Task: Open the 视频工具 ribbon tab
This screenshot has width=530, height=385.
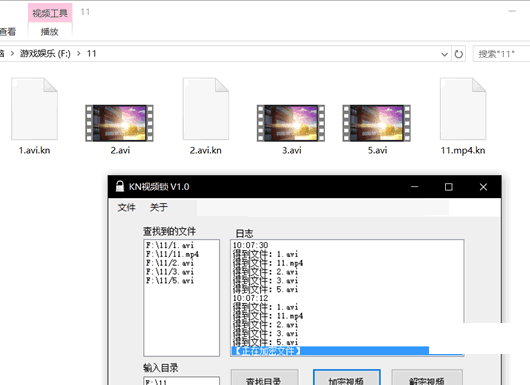Action: (x=50, y=13)
